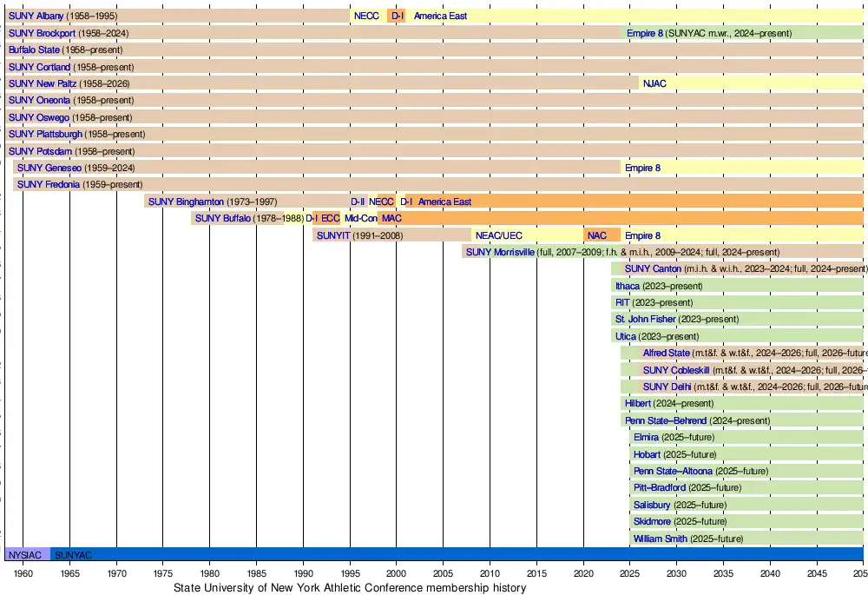The width and height of the screenshot is (868, 595).
Task: Open the SUNY Morrisville link
Action: (x=500, y=253)
